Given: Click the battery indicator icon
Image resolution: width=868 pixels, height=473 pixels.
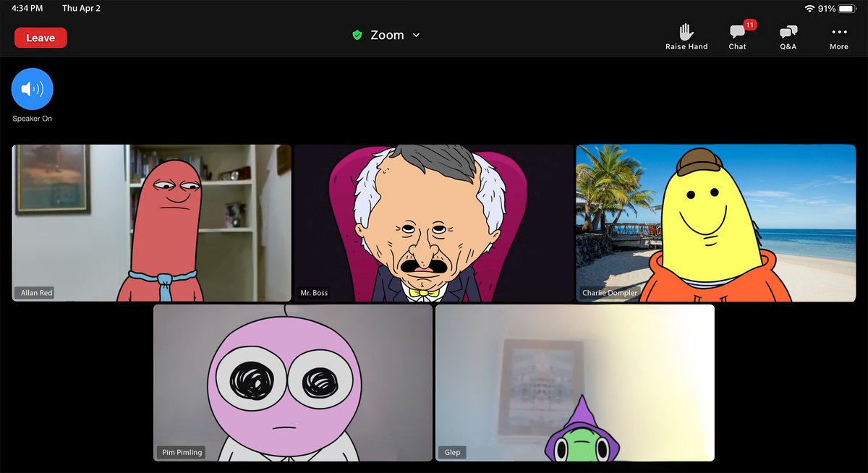Looking at the screenshot, I should point(847,9).
